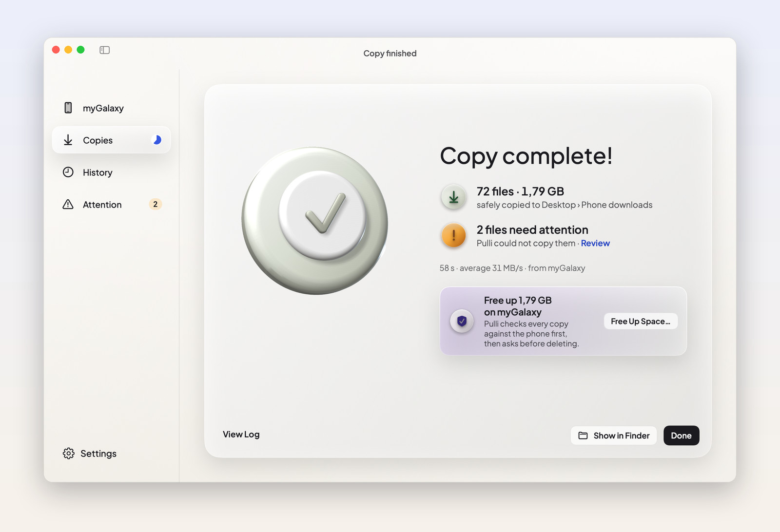Click the myGalaxy phone icon
Viewport: 780px width, 532px height.
click(x=68, y=108)
